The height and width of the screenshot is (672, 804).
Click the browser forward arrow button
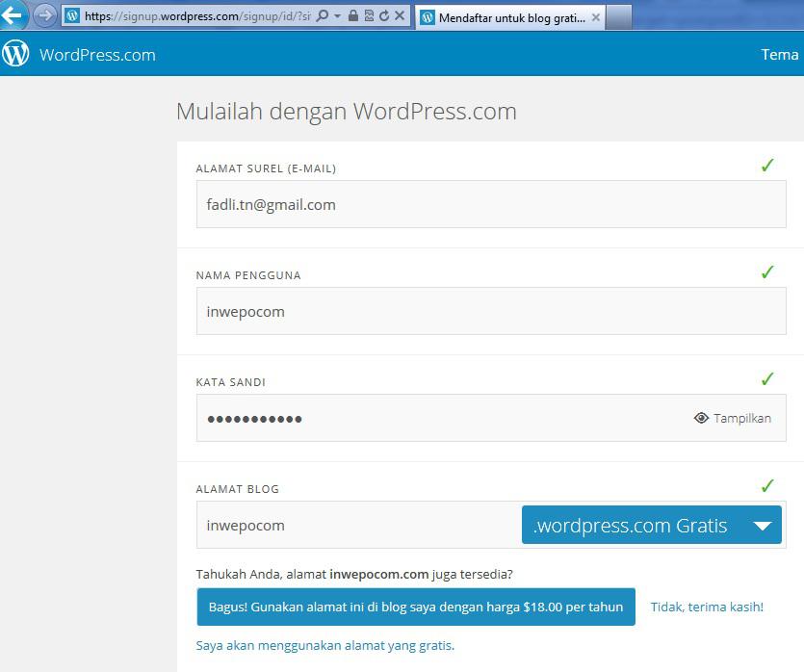pyautogui.click(x=45, y=15)
